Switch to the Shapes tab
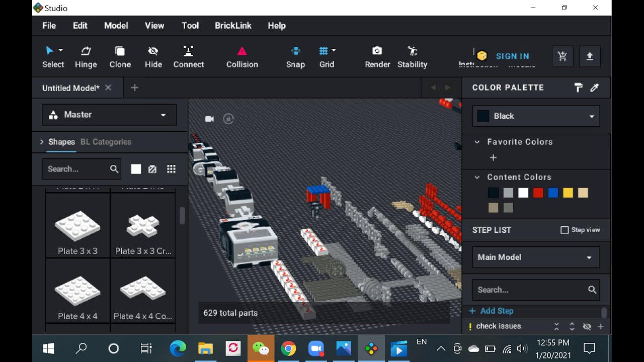 point(61,142)
